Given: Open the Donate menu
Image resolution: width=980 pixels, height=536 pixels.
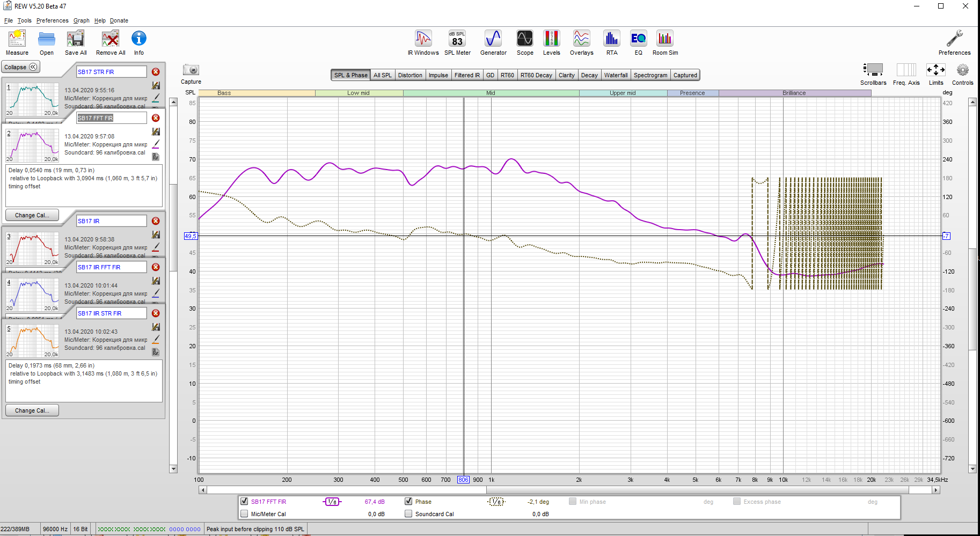Looking at the screenshot, I should coord(119,20).
